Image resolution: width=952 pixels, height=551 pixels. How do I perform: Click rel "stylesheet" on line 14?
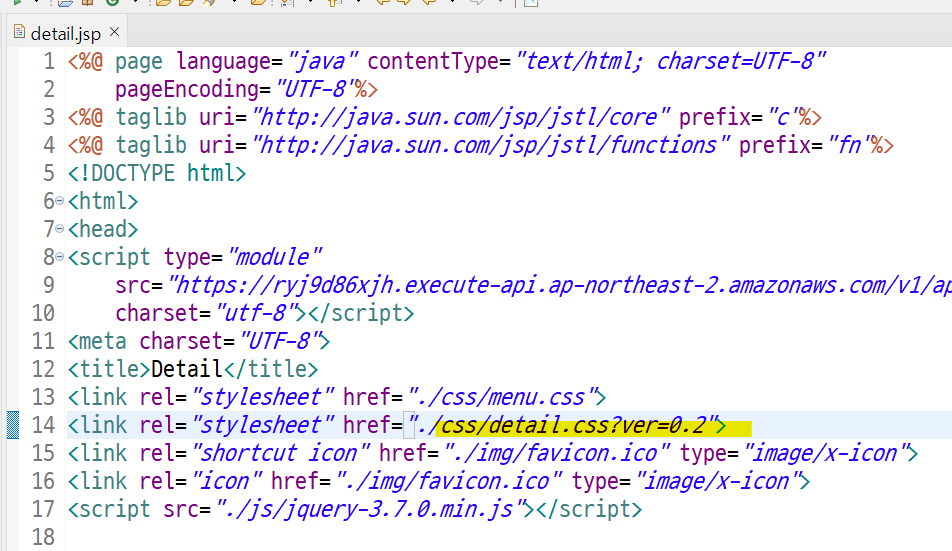262,425
